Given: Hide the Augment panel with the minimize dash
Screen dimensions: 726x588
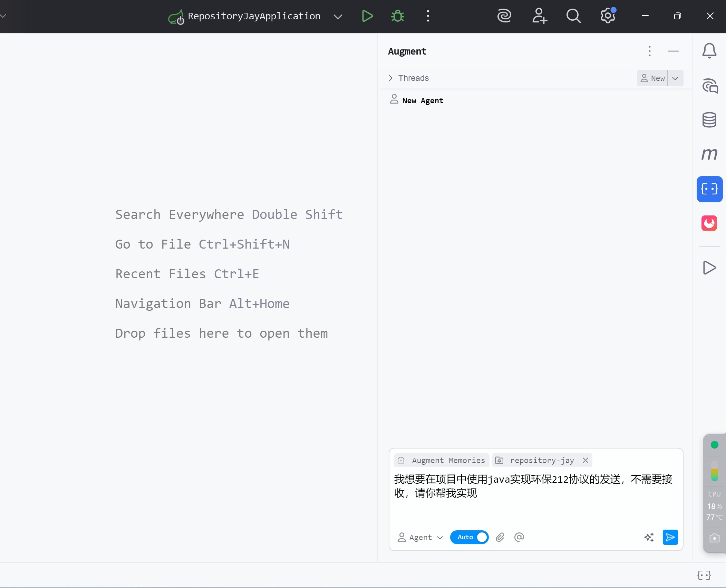Looking at the screenshot, I should 673,51.
